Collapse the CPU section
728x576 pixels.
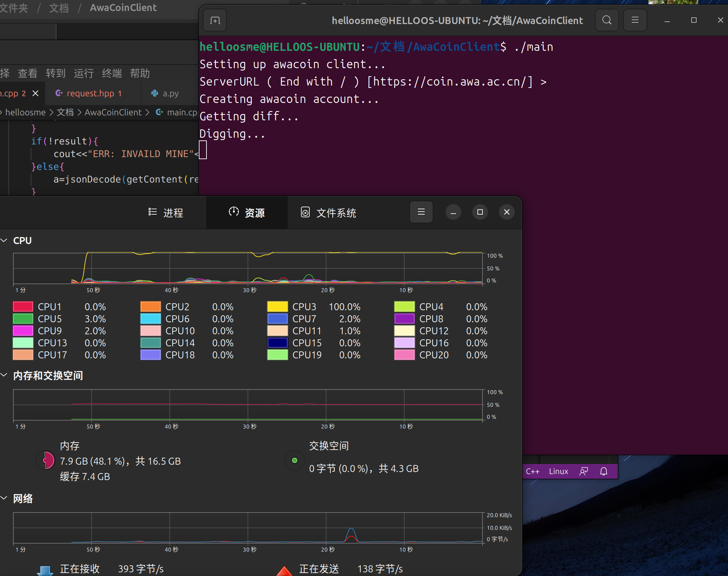click(x=4, y=240)
